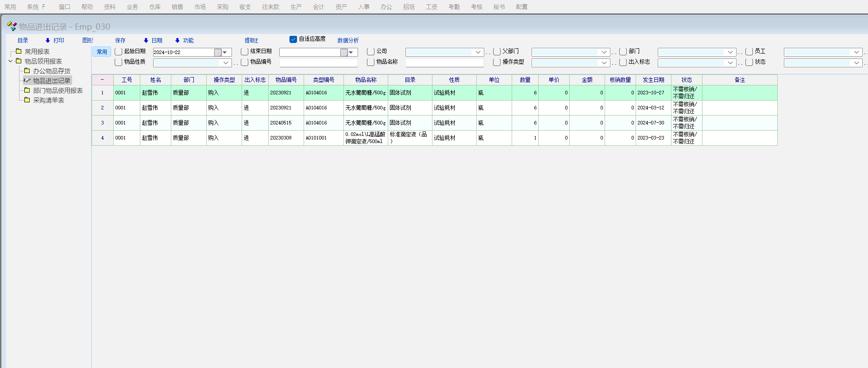
Task: Click the 办公物品存货 folder icon
Action: [27, 71]
